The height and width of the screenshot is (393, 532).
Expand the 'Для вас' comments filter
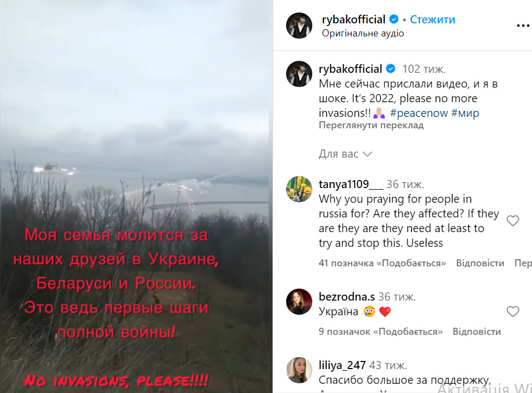pyautogui.click(x=345, y=154)
